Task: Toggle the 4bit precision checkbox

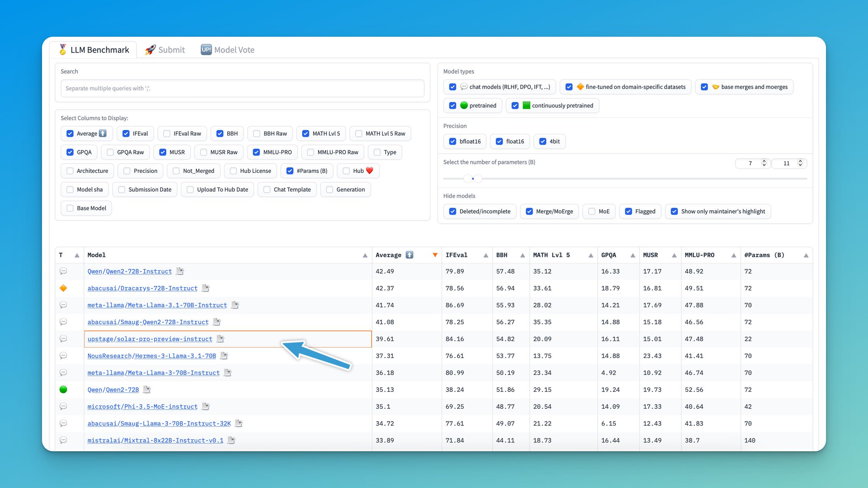Action: click(542, 141)
